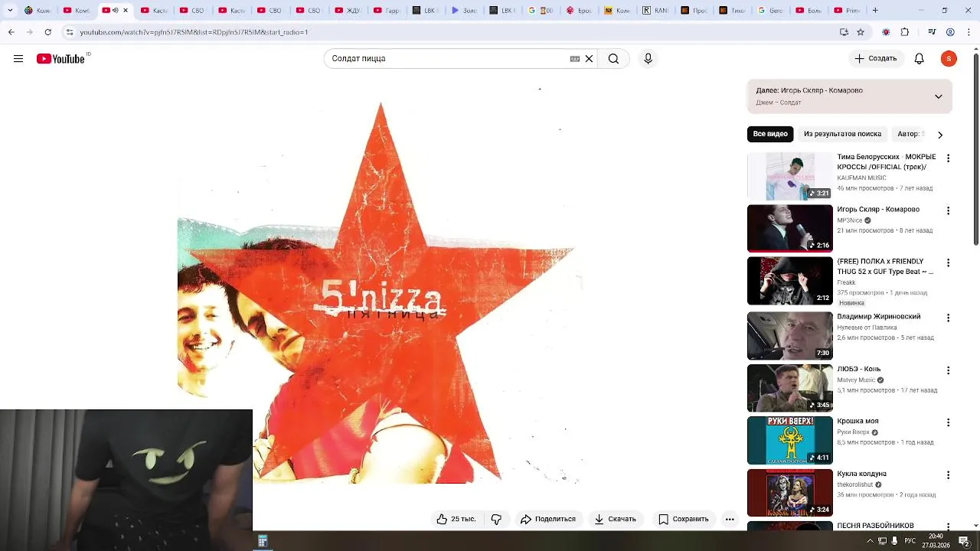Start voice search with microphone

648,59
